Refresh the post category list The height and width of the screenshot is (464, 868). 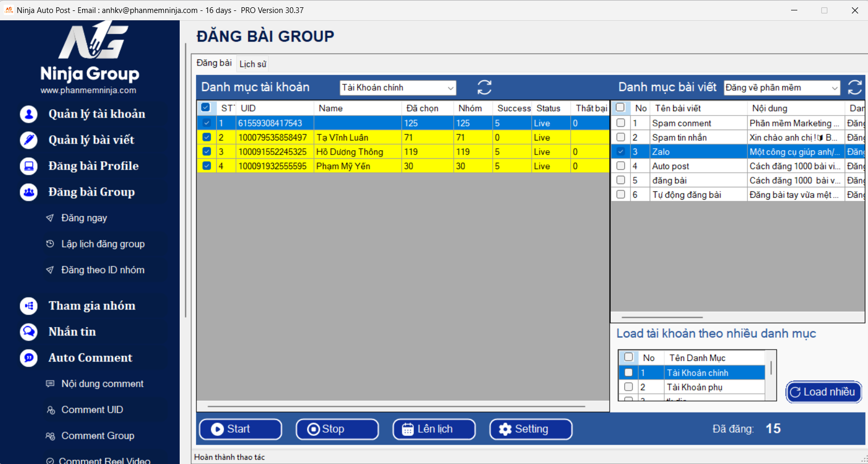855,87
